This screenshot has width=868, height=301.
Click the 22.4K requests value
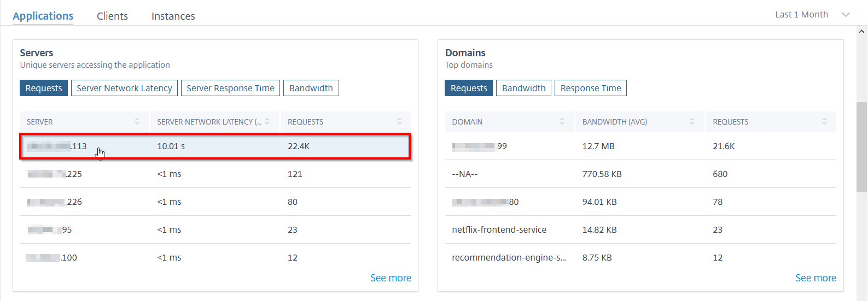click(x=299, y=146)
